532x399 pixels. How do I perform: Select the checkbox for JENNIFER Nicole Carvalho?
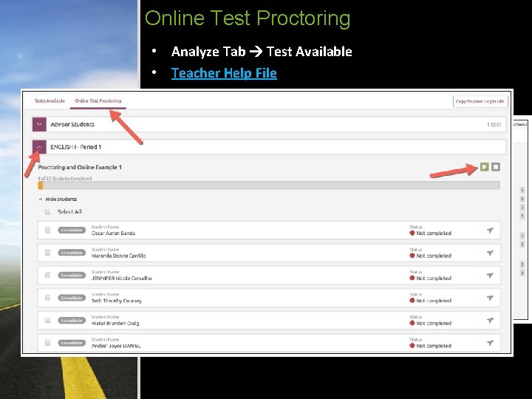pos(47,275)
